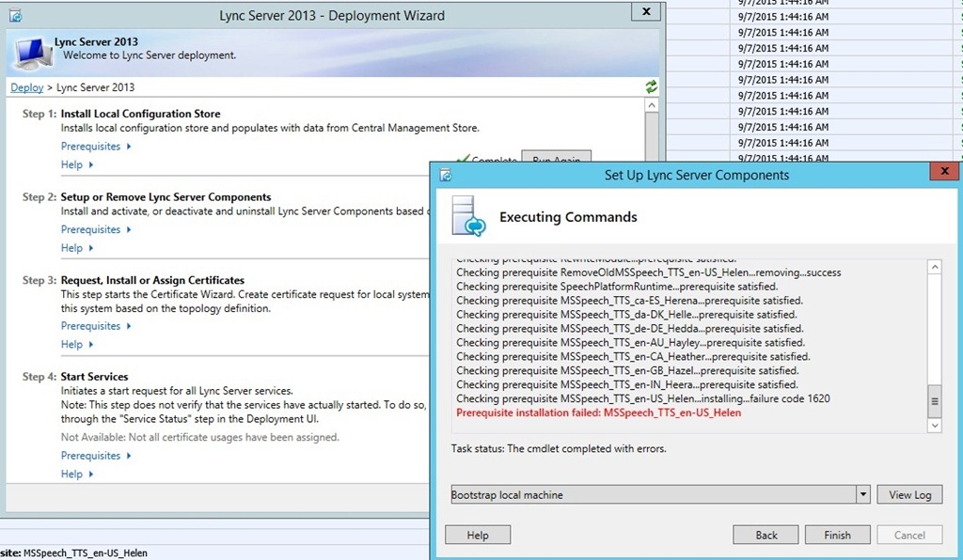963x560 pixels.
Task: Click the 'Executing Commands' heading
Action: click(568, 217)
